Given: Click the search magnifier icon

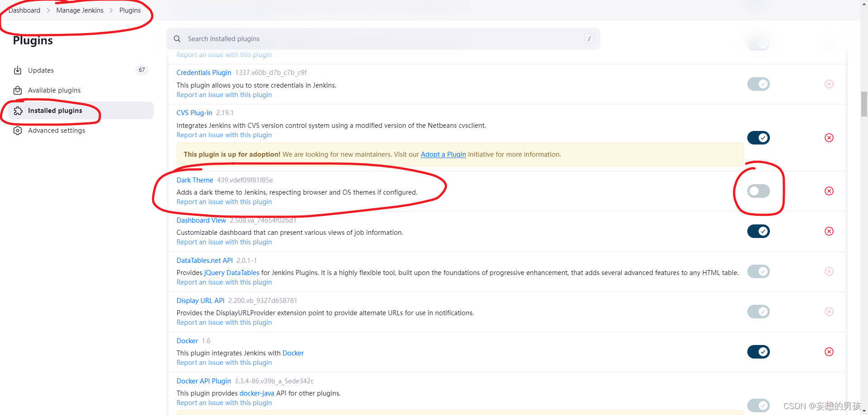Looking at the screenshot, I should pyautogui.click(x=177, y=39).
